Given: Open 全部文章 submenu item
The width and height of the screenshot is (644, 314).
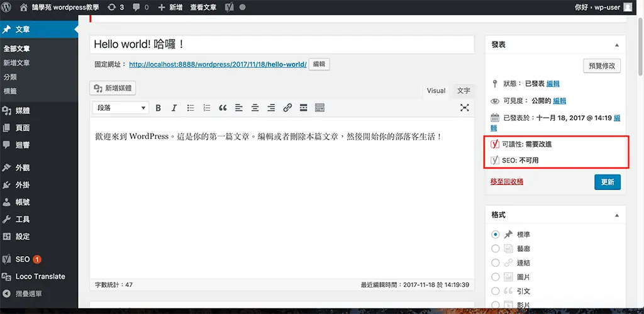Looking at the screenshot, I should coord(17,49).
